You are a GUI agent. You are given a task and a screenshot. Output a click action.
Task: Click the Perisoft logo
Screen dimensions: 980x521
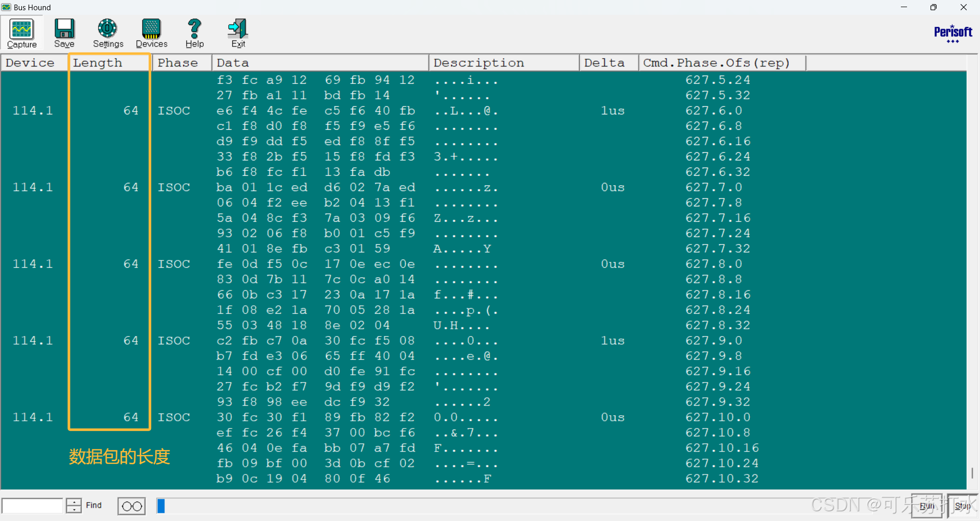coord(953,34)
